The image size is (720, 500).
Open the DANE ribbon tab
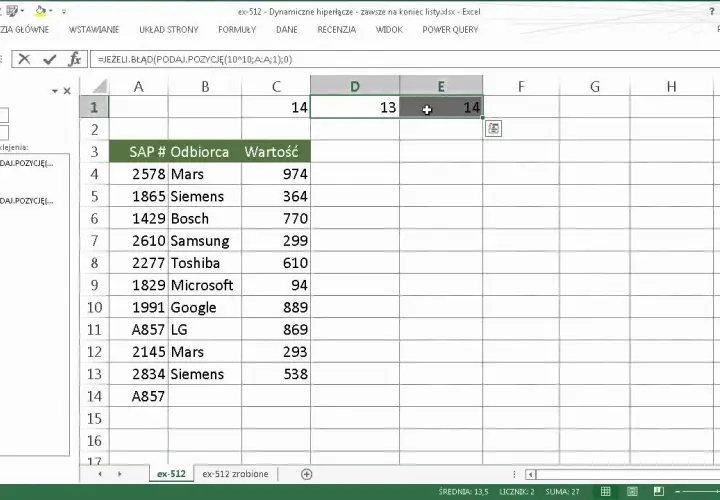(287, 30)
